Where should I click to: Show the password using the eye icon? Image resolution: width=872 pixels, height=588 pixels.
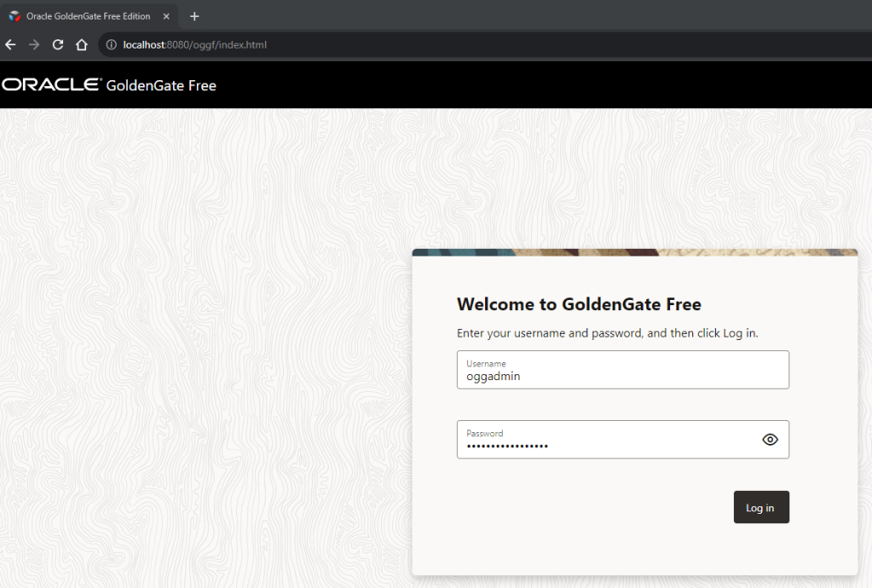[770, 440]
